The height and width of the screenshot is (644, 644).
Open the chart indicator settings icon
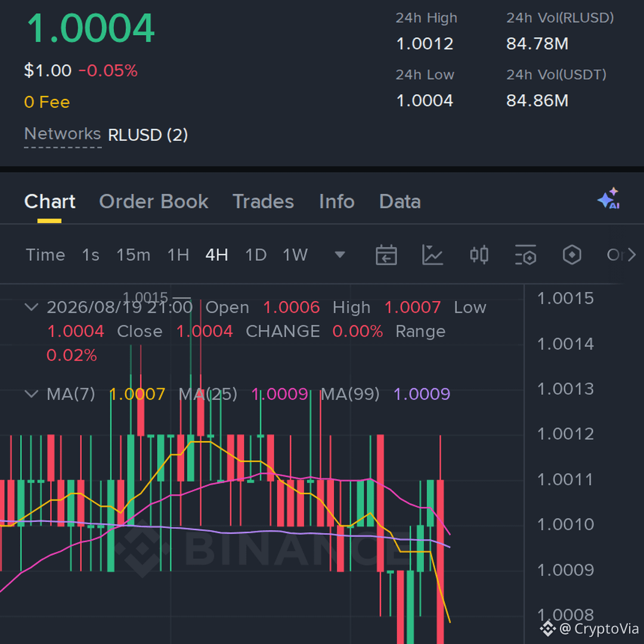(x=525, y=255)
